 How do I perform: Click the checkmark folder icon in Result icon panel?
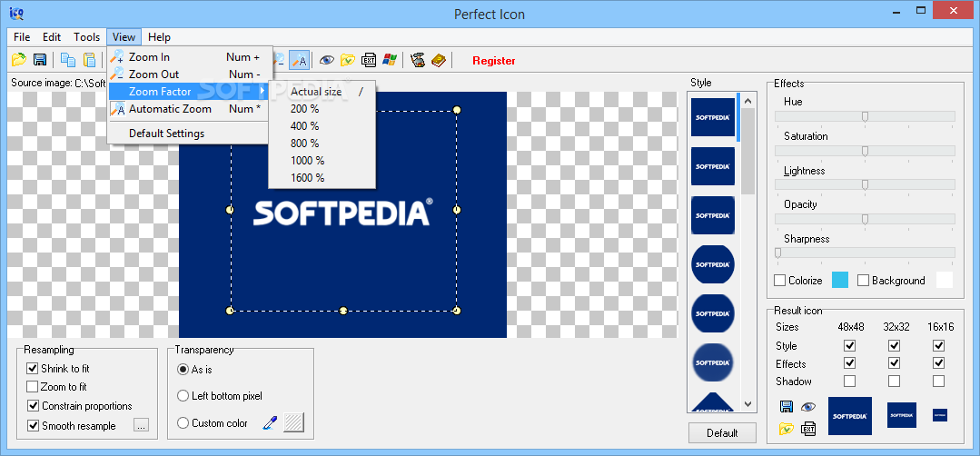(787, 429)
